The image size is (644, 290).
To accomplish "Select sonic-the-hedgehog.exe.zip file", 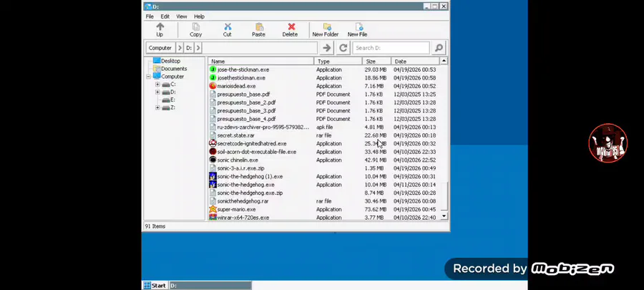I will point(250,193).
